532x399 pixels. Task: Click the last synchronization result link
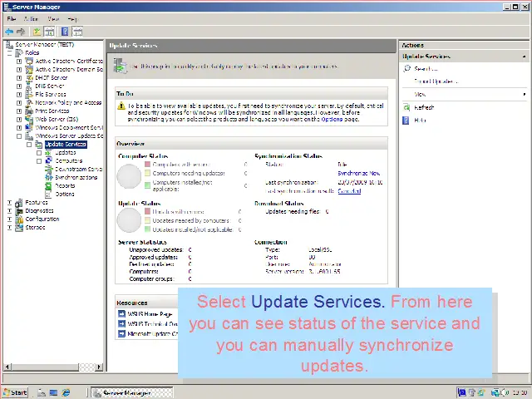349,191
